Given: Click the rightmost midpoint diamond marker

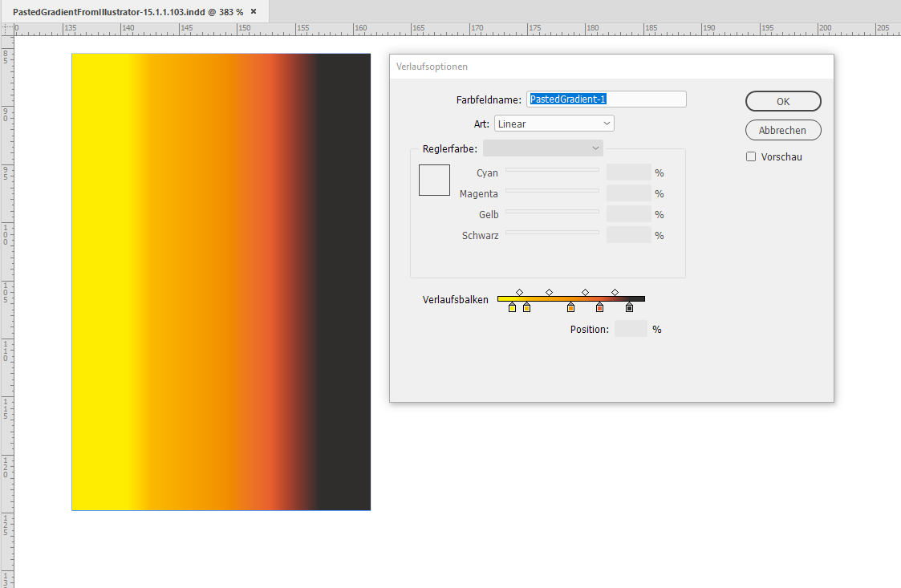Looking at the screenshot, I should tap(615, 292).
